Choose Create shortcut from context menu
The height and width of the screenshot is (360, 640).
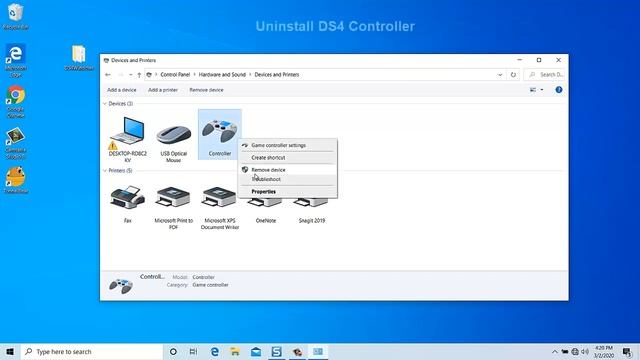(287, 158)
